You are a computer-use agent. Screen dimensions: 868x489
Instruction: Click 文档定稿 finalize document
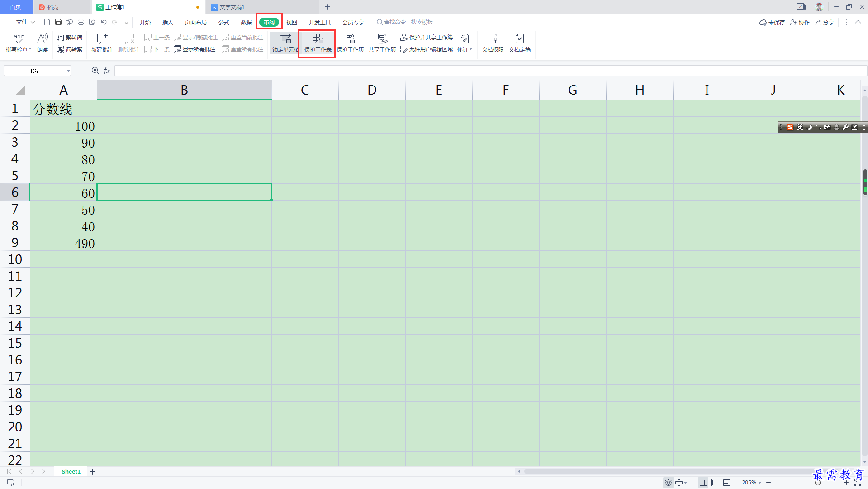520,43
